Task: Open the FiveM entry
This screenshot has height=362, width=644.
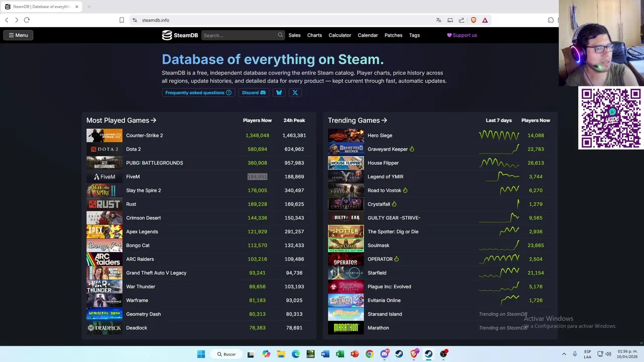Action: click(x=133, y=177)
